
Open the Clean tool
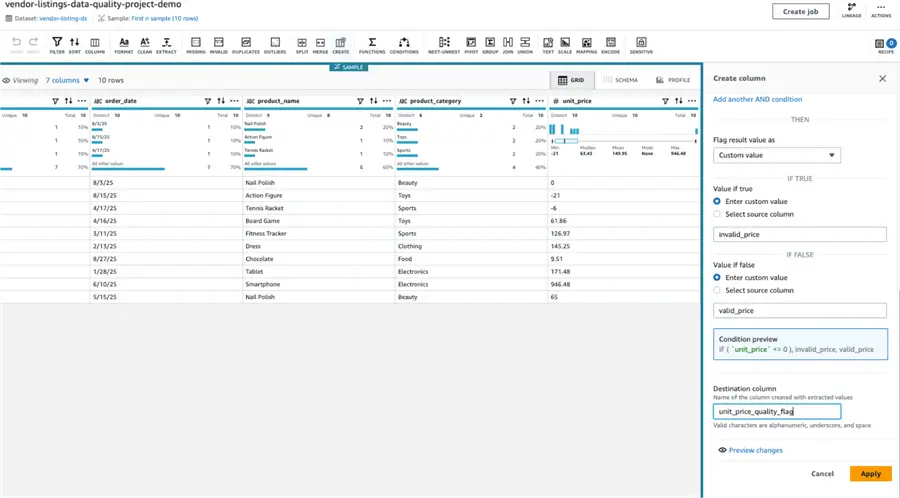pyautogui.click(x=145, y=45)
